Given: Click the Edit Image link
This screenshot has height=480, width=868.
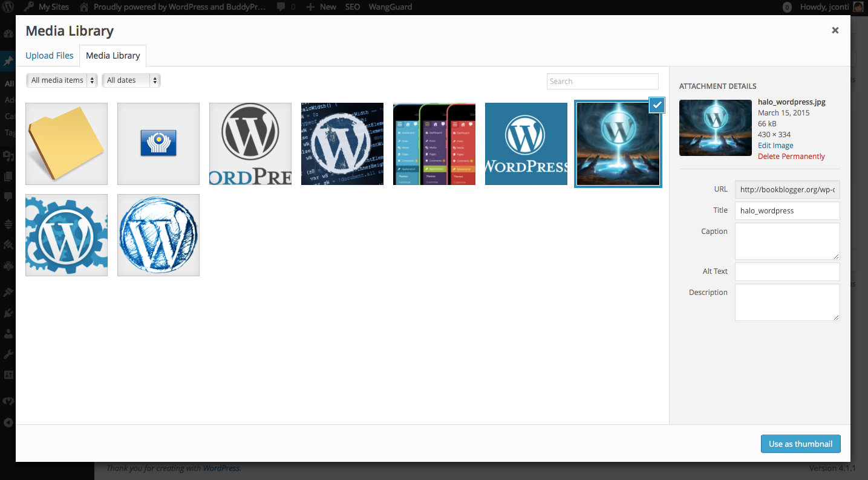Looking at the screenshot, I should coord(775,146).
